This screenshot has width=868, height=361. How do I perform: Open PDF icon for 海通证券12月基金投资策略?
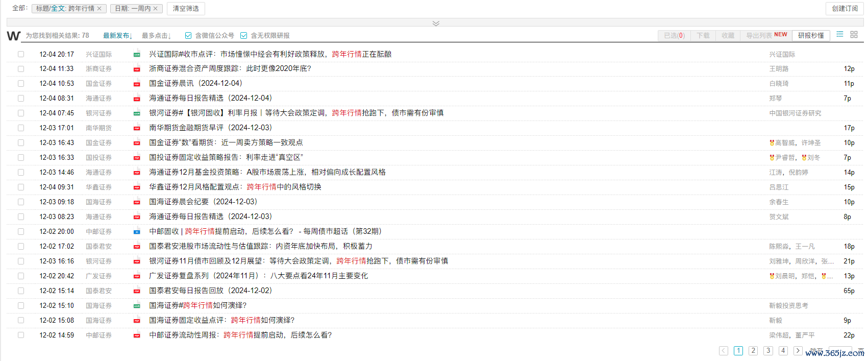[137, 173]
